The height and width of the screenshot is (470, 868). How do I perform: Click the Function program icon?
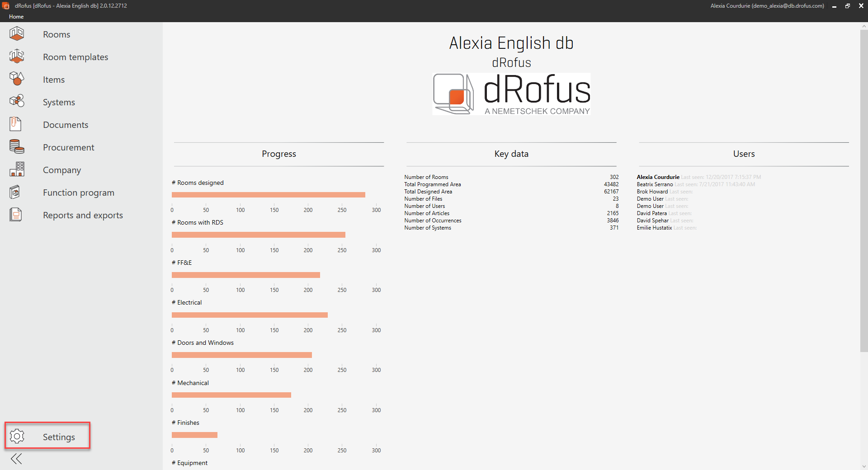(15, 192)
